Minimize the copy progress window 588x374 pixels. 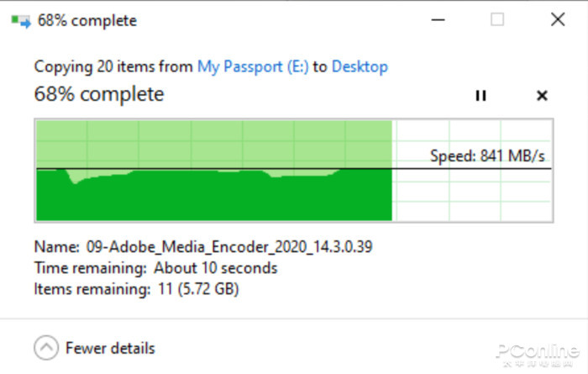point(438,20)
